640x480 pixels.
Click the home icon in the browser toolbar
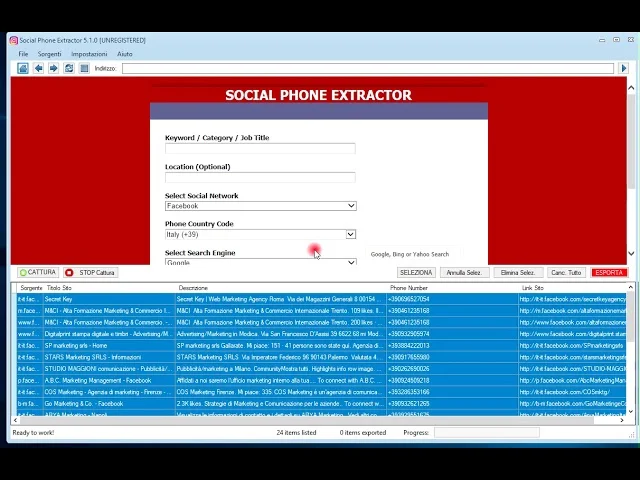[23, 68]
